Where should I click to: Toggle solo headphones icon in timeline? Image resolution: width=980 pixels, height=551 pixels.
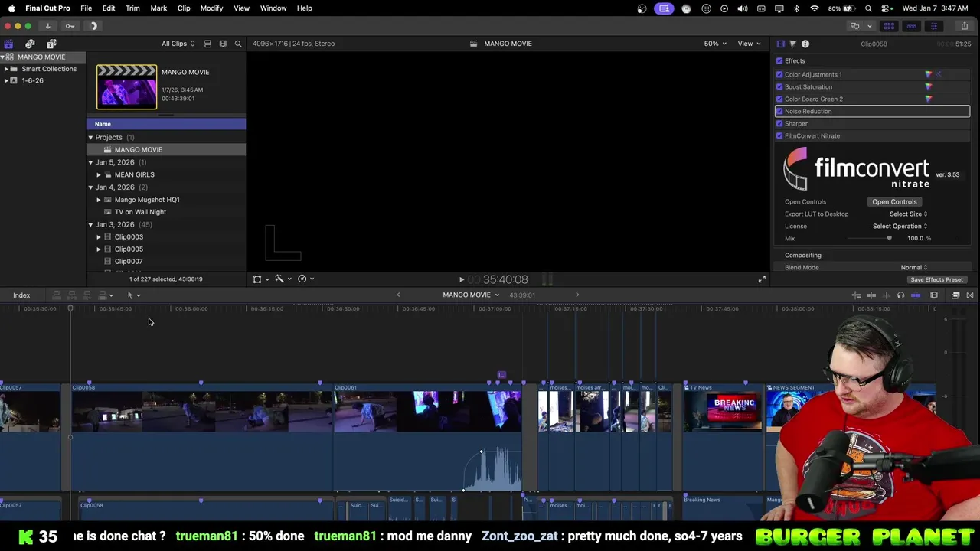point(900,295)
